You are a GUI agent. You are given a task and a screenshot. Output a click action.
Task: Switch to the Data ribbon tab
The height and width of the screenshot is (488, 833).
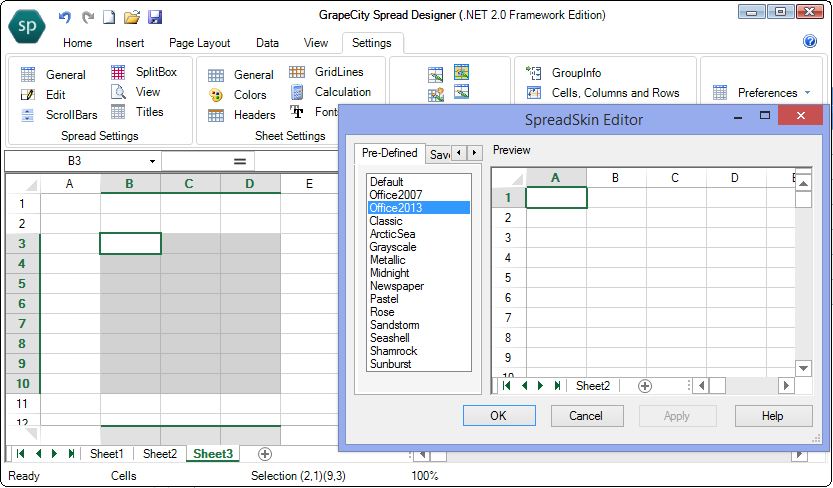coord(267,43)
